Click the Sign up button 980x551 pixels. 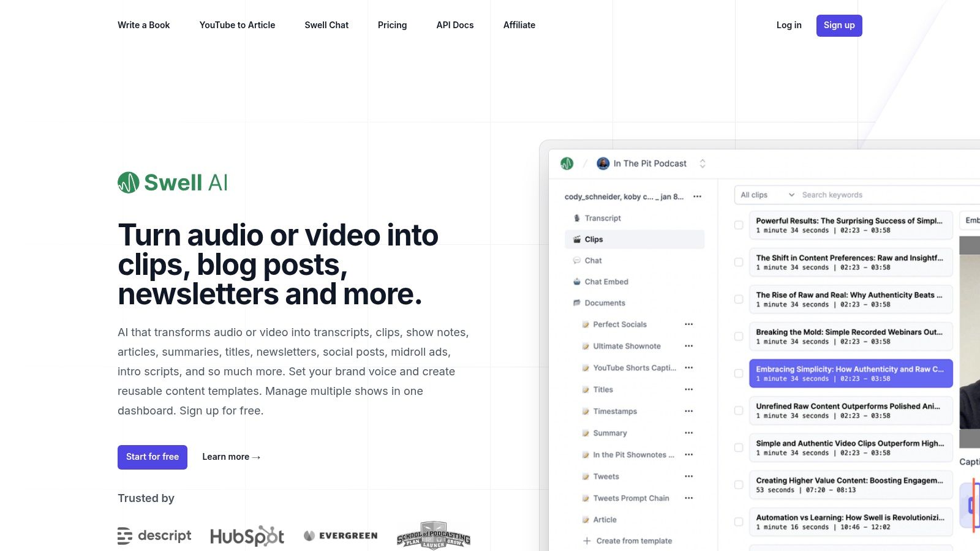839,26
